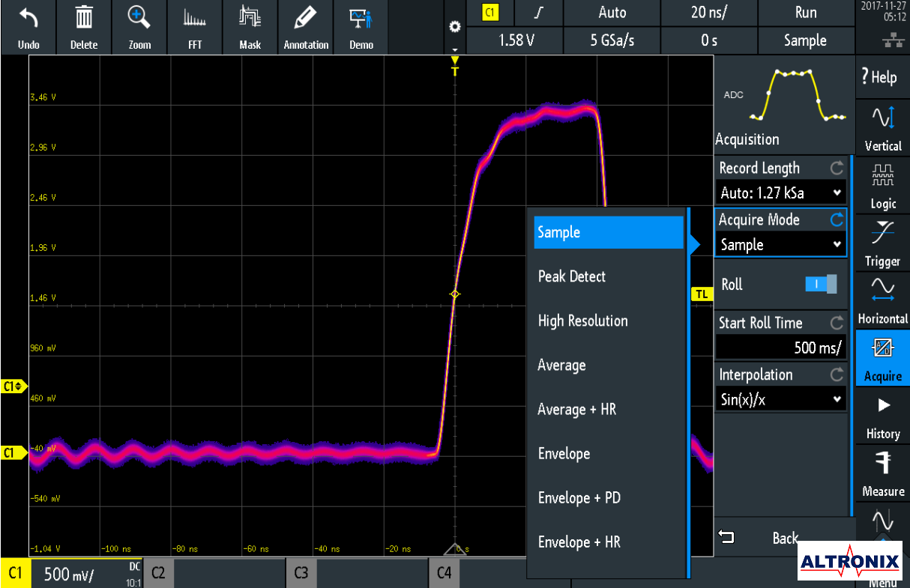Click the C1 trigger source badge

[489, 13]
